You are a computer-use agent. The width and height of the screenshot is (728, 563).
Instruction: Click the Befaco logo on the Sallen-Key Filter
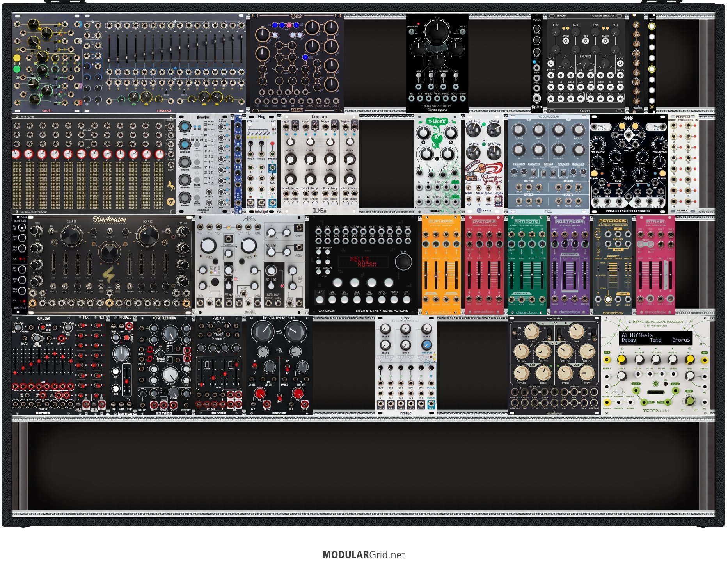coord(279,413)
